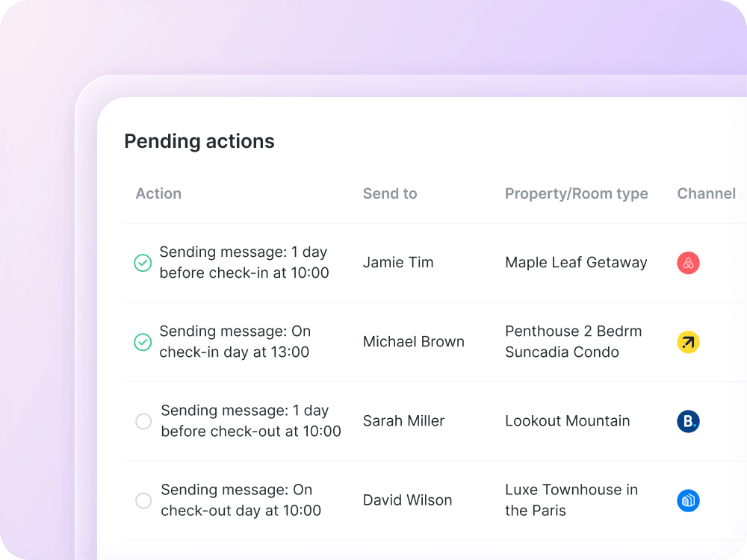
Task: Toggle green checkmark for Jamie Tim action
Action: (143, 263)
